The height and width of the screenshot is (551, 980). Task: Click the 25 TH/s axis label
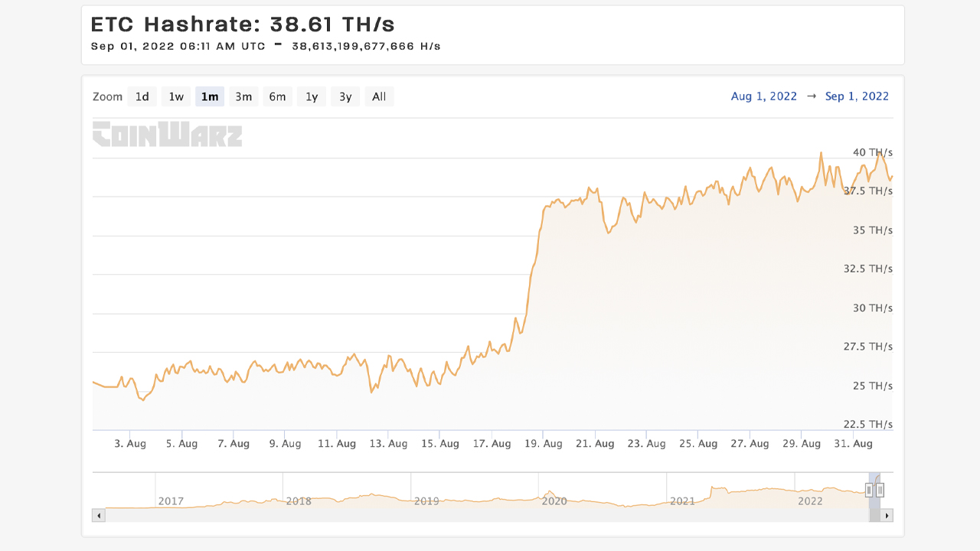coord(873,386)
